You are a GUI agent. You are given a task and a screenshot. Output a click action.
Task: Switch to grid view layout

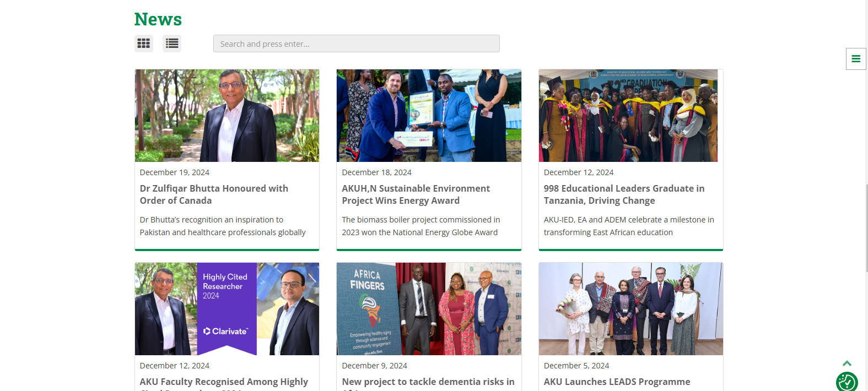(144, 43)
